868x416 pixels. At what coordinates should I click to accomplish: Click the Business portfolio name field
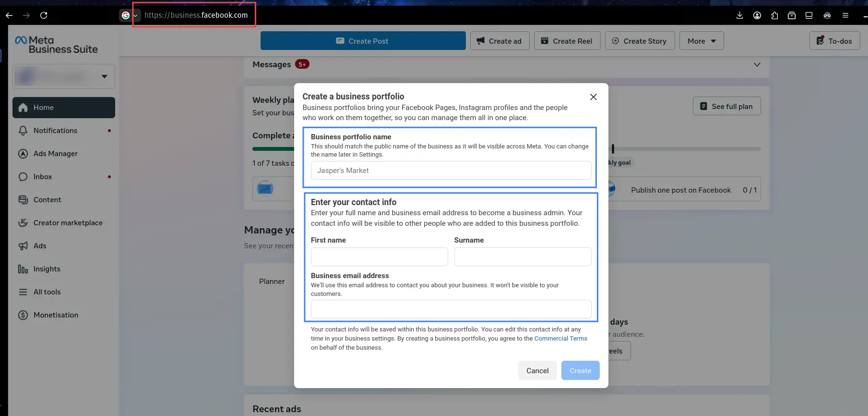451,171
